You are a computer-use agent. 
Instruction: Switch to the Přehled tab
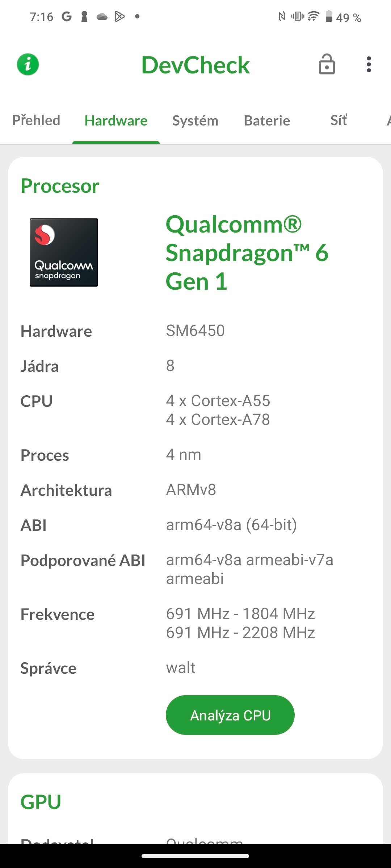36,120
